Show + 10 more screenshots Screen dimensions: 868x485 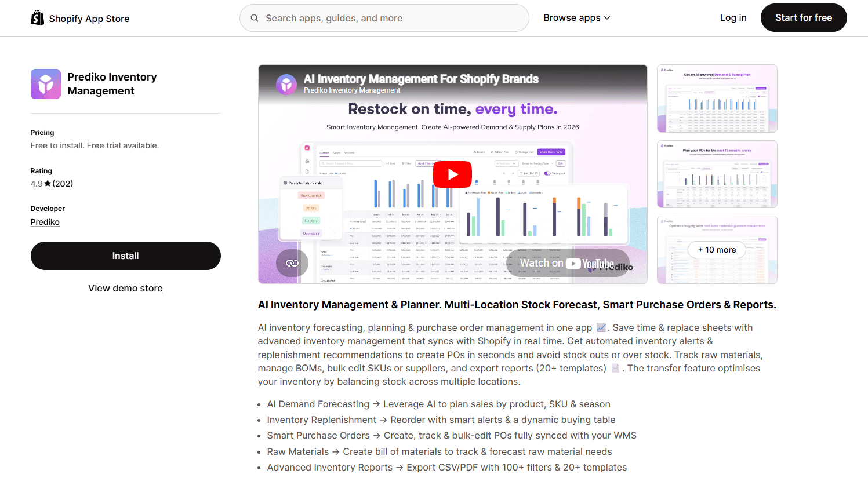[717, 250]
